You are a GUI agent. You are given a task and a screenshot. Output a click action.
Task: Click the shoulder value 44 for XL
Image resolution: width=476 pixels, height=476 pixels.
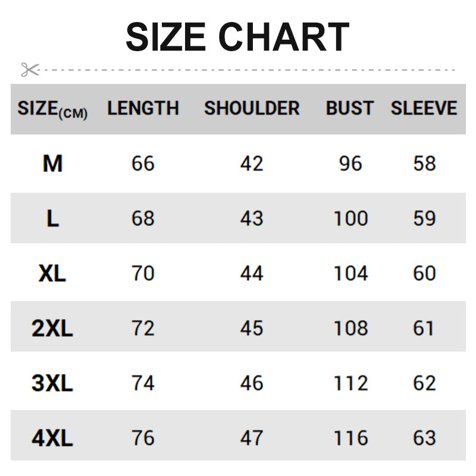(x=252, y=274)
